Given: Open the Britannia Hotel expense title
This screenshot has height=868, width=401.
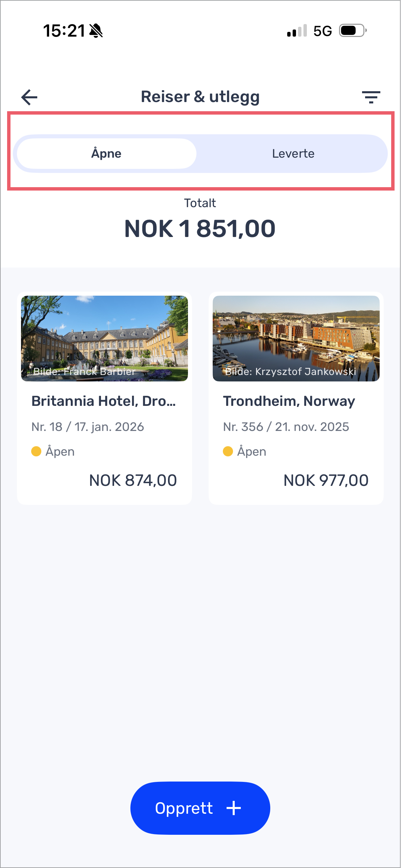Looking at the screenshot, I should (104, 401).
